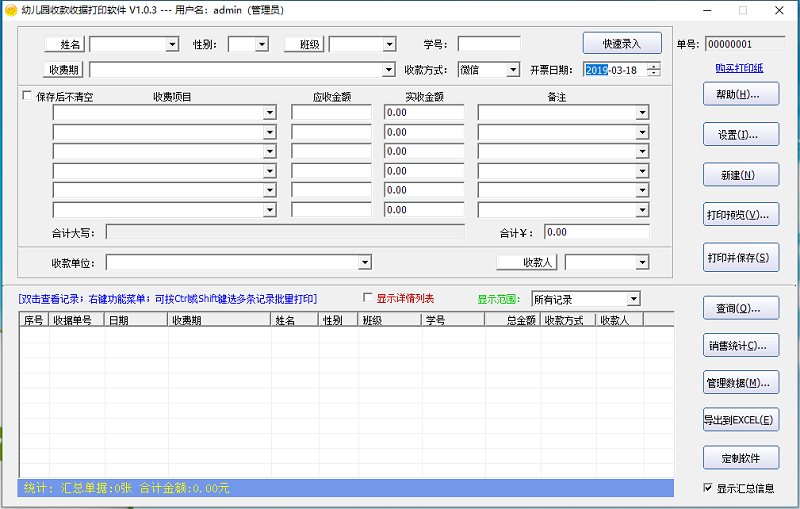Open the third 备注 row dropdown
800x509 pixels.
click(642, 151)
